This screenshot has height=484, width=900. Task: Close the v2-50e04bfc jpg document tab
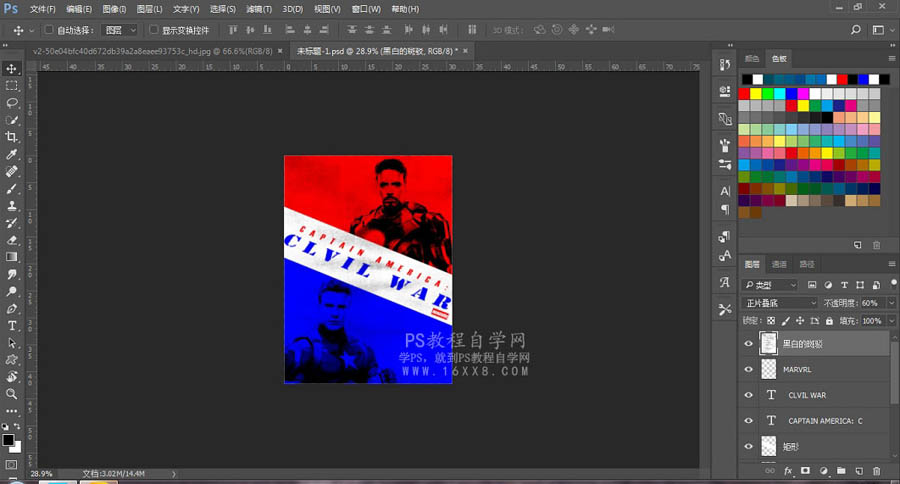pyautogui.click(x=280, y=51)
